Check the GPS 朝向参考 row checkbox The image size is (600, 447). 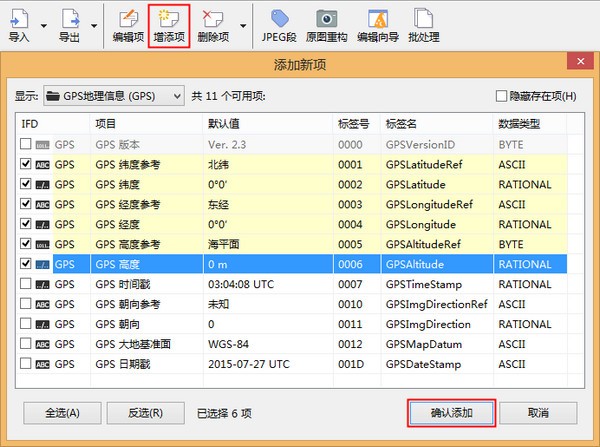click(26, 303)
